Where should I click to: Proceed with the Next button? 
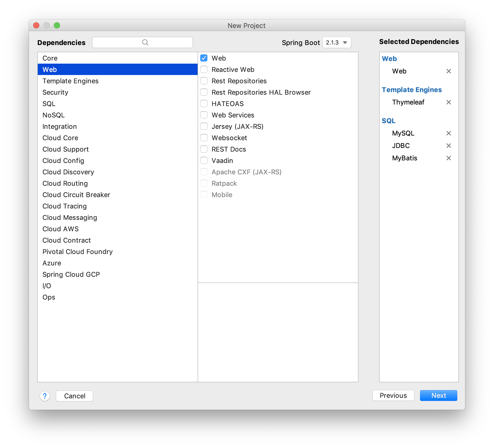tap(438, 395)
